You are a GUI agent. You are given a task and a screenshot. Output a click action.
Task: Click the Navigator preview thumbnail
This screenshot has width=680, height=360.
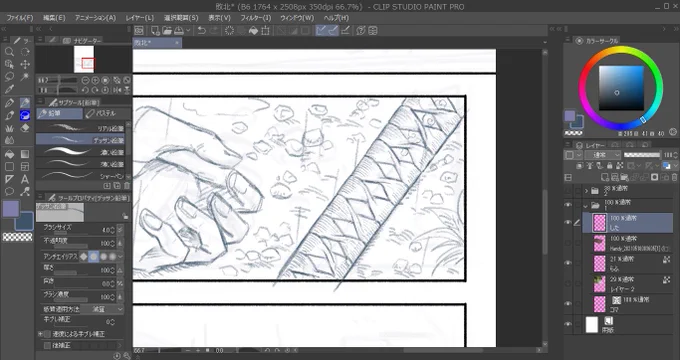click(84, 59)
